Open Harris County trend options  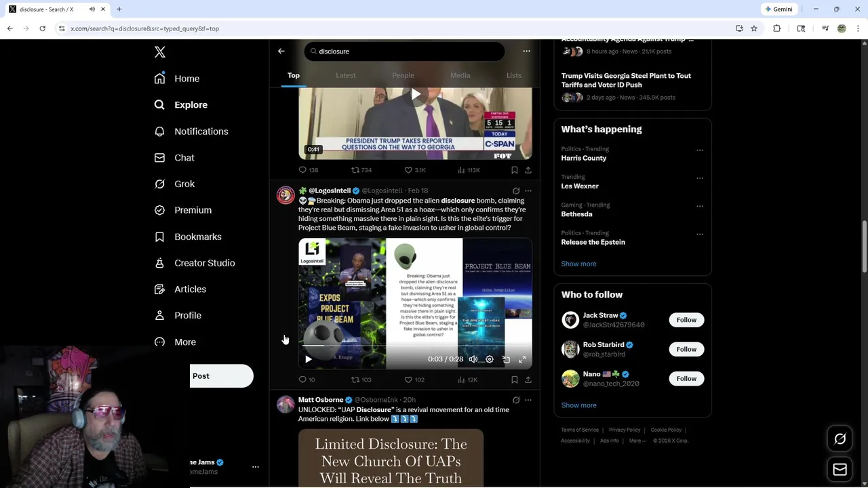(700, 150)
